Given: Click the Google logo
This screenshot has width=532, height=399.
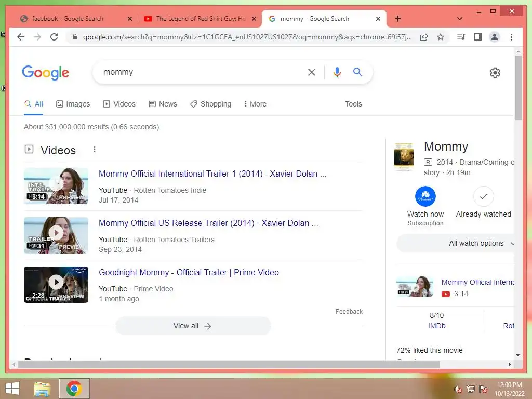Looking at the screenshot, I should pyautogui.click(x=46, y=73).
